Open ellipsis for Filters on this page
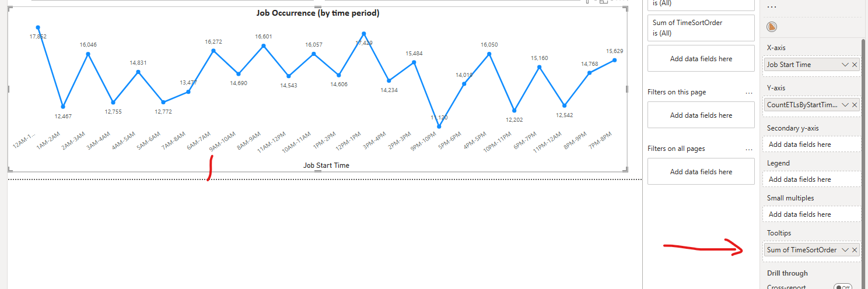This screenshot has height=289, width=868. (749, 93)
